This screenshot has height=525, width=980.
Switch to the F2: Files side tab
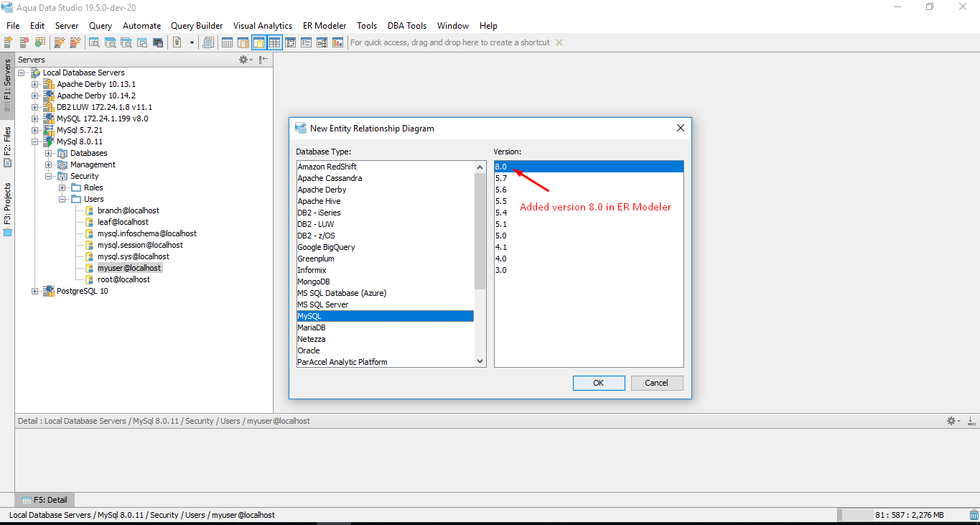(7, 147)
